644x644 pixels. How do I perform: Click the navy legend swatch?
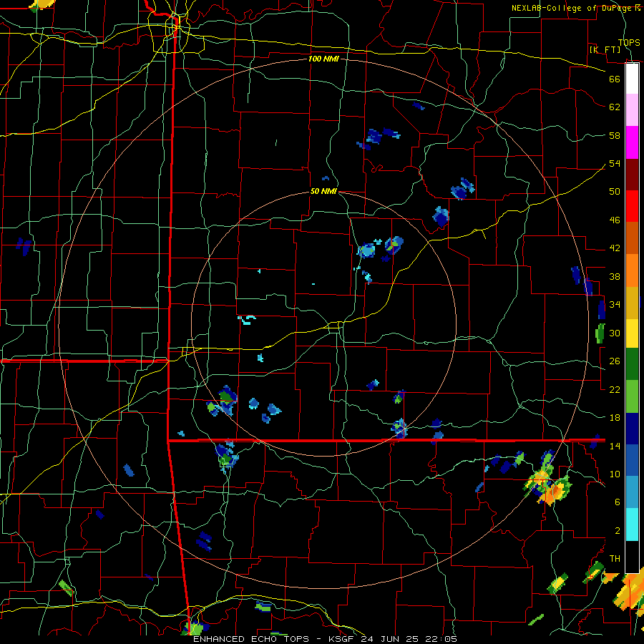point(632,429)
